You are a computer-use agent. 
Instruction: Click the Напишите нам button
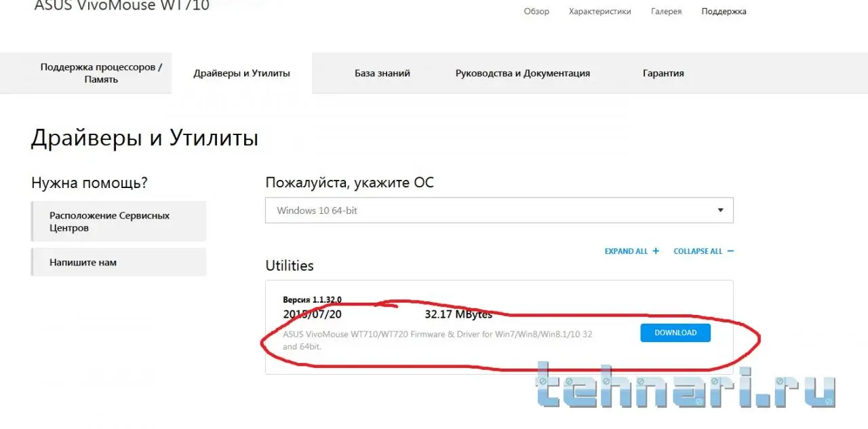(119, 262)
